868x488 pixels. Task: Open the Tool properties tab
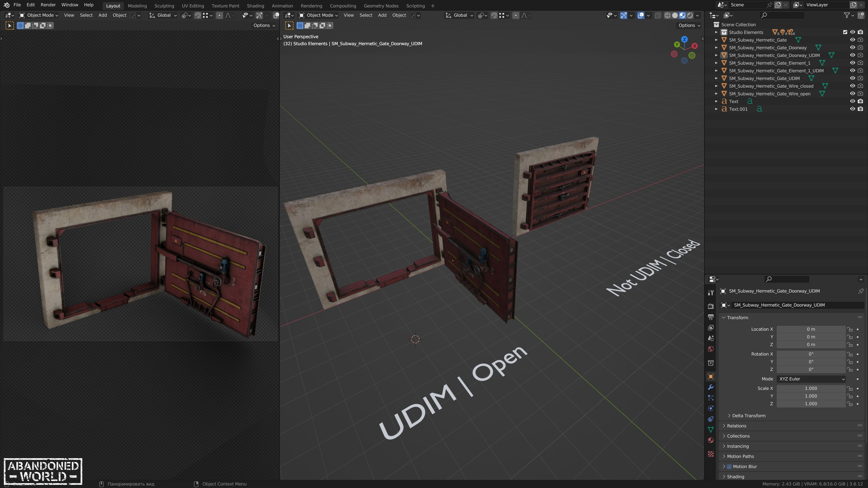point(711,292)
